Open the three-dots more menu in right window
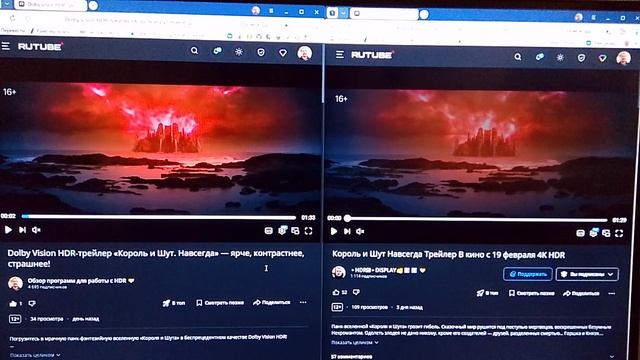 coord(611,293)
